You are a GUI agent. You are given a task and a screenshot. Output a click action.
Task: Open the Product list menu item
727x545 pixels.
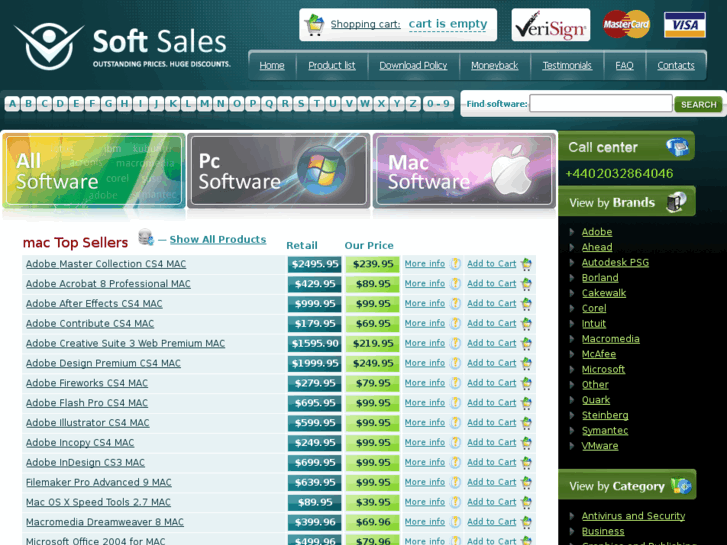332,65
